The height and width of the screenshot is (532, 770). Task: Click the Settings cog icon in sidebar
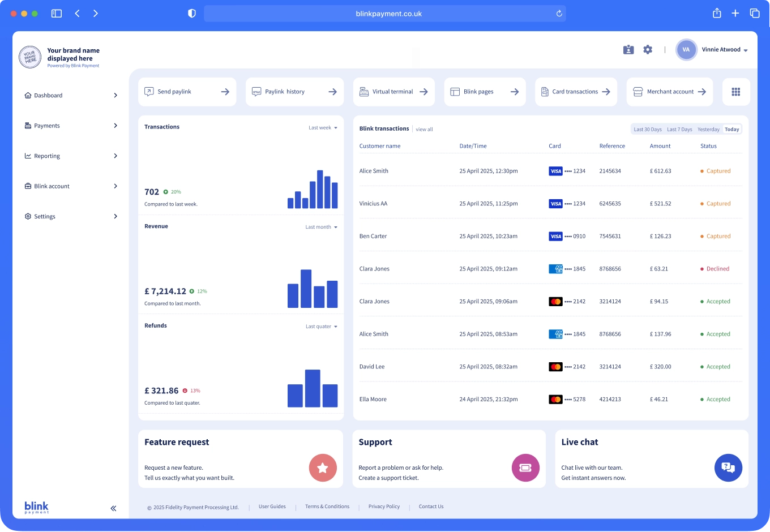coord(28,217)
